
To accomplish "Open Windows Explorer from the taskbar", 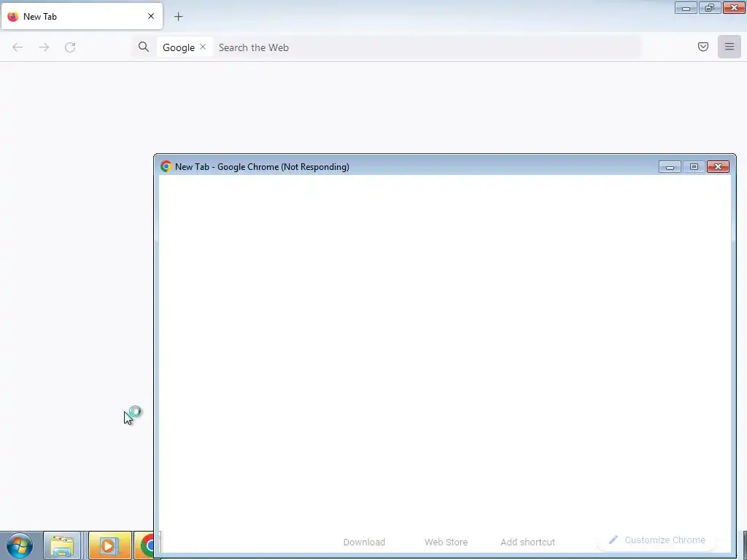I will 62,545.
